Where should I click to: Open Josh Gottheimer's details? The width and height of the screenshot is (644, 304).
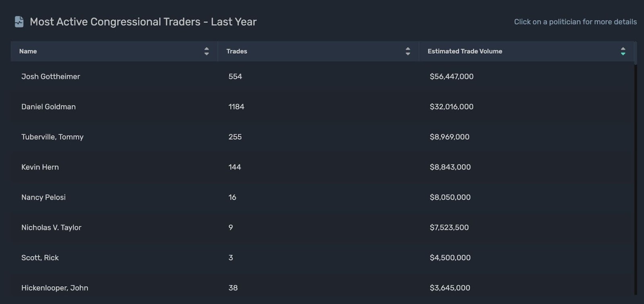click(x=51, y=77)
